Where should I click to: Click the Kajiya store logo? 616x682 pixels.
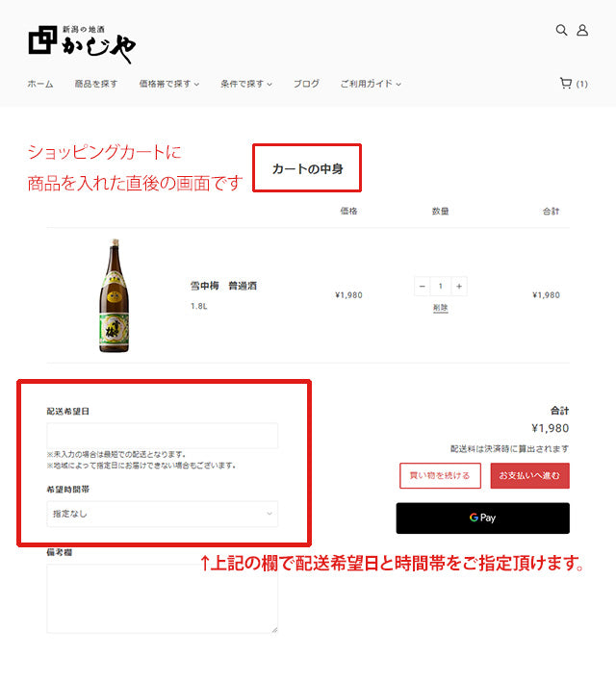[82, 40]
